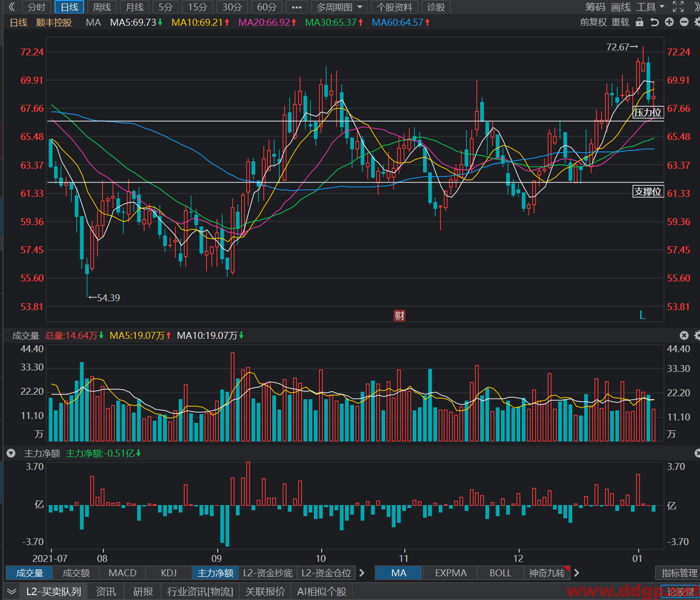
Task: Toggle fullscreen with the expand arrows icon
Action: click(x=678, y=7)
